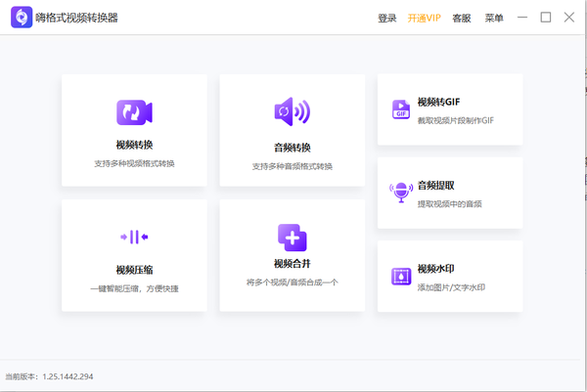Click the audio conversion speaker icon
The image size is (587, 392).
pyautogui.click(x=292, y=111)
